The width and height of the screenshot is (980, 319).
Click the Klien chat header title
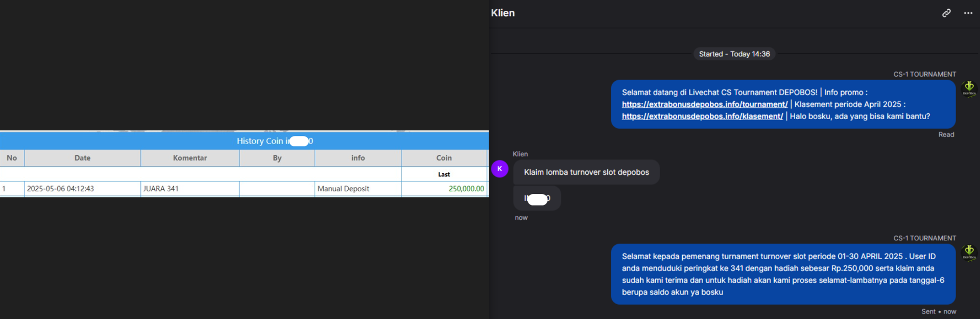point(503,13)
